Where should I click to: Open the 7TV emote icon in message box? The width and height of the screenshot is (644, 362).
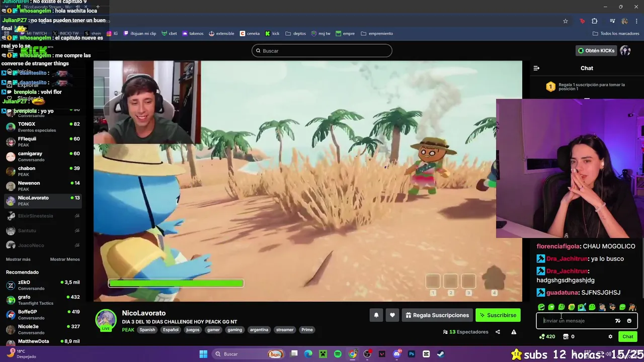(618, 321)
